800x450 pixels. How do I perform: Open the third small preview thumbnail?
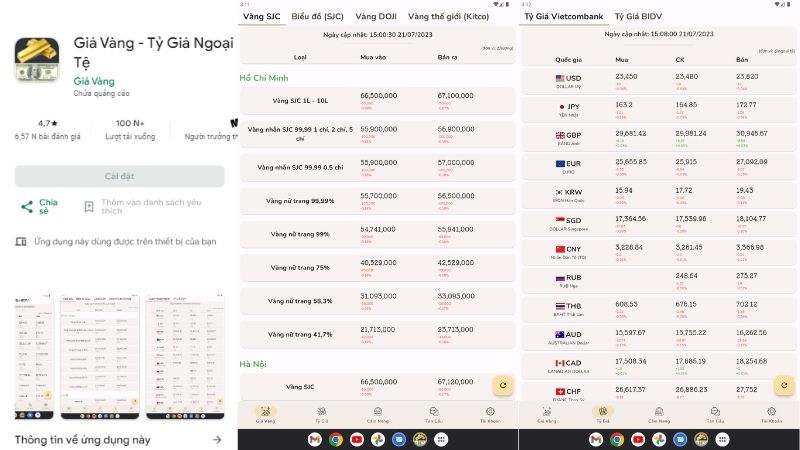click(x=185, y=357)
